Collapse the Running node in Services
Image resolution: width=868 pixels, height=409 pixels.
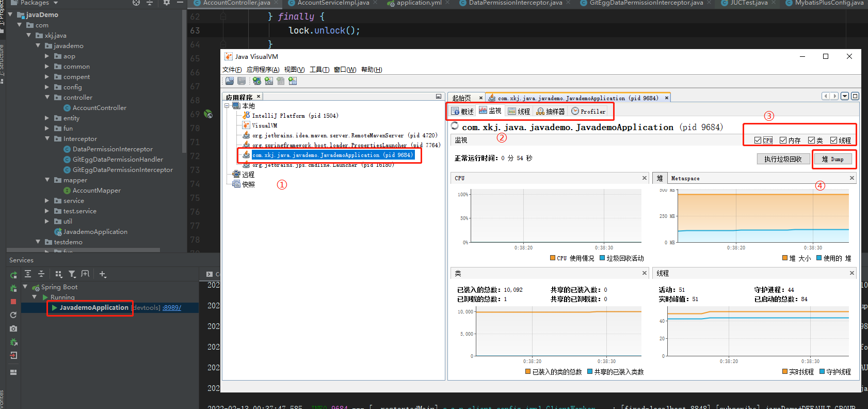35,297
